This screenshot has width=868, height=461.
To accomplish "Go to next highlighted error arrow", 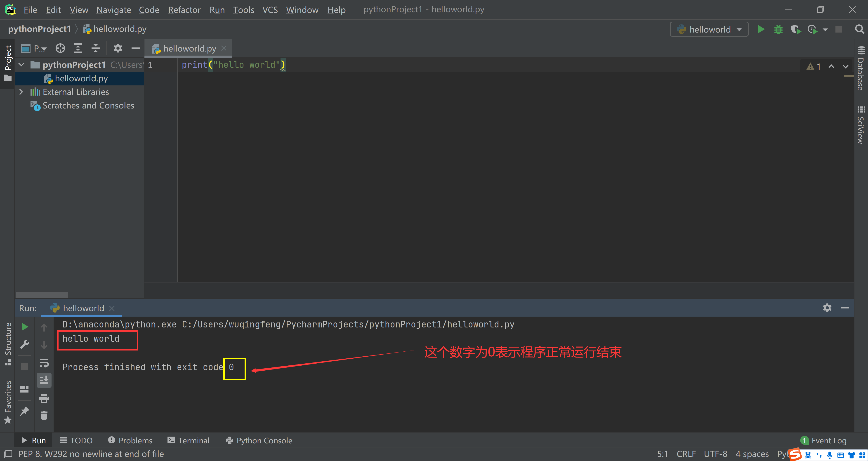I will 846,66.
